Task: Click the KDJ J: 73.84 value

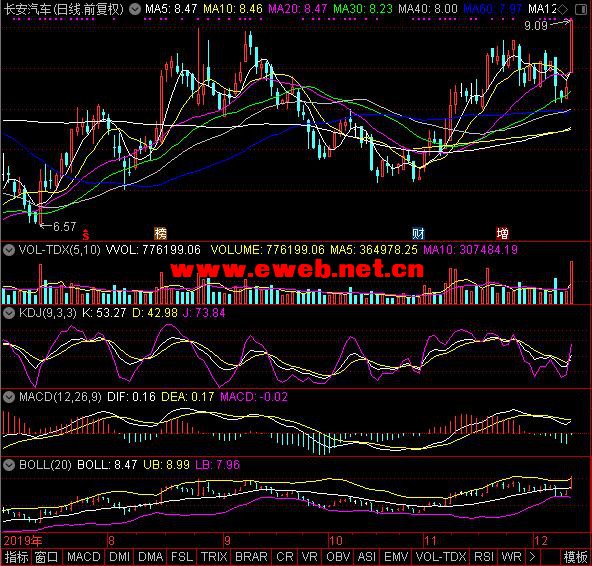Action: [x=204, y=313]
